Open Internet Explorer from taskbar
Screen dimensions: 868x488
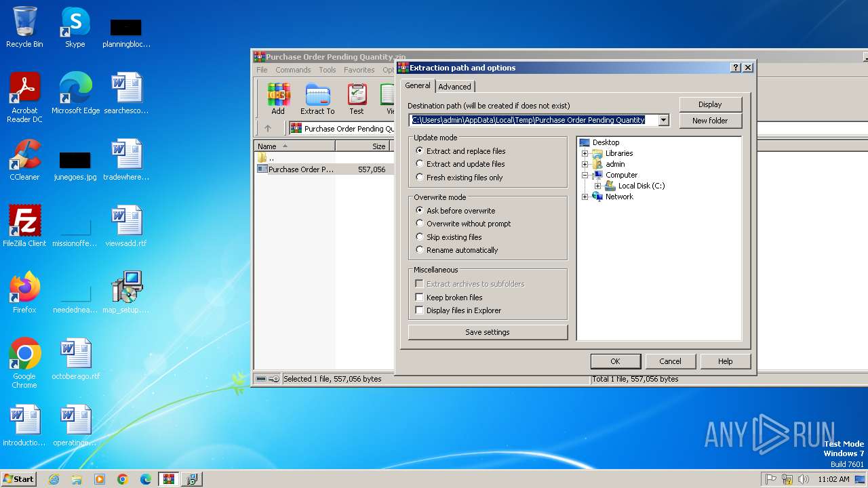(x=54, y=479)
